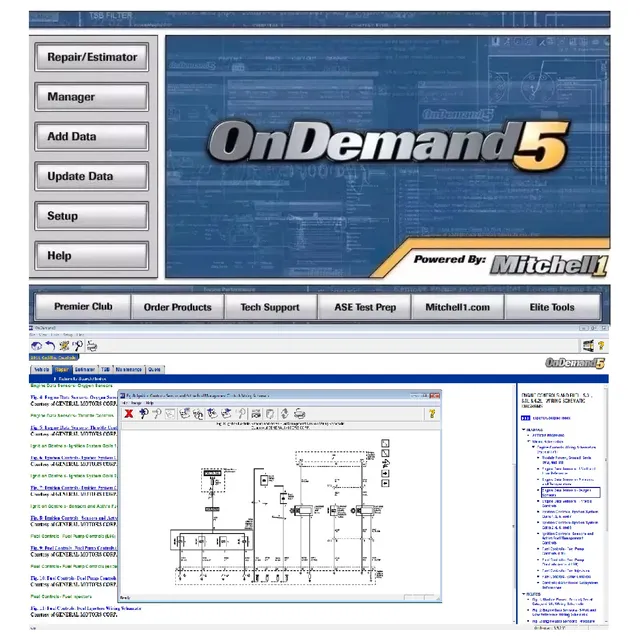Click the fifth viewer toolbar icon with a hand
Image resolution: width=640 pixels, height=640 pixels.
coord(185,414)
